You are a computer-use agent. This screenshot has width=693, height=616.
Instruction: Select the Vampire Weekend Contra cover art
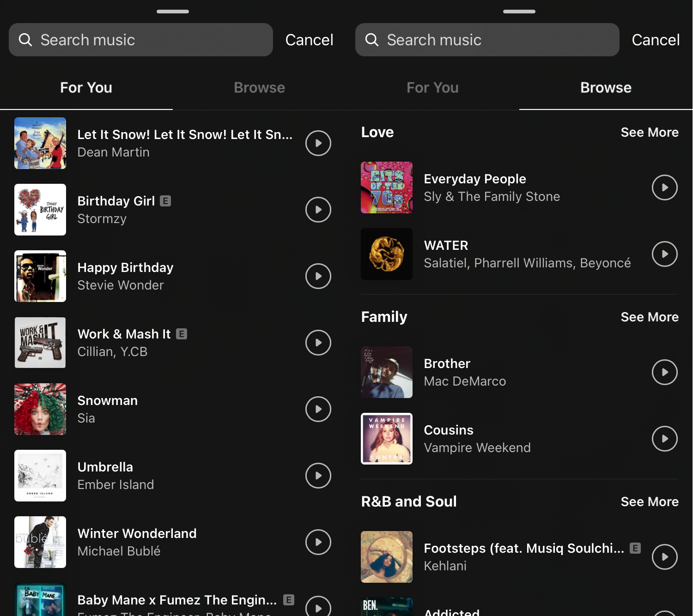[387, 439]
